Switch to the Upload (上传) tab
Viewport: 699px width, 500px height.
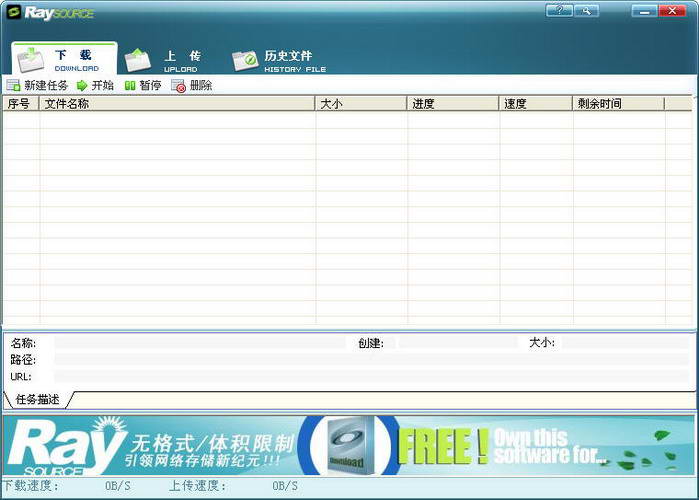164,60
